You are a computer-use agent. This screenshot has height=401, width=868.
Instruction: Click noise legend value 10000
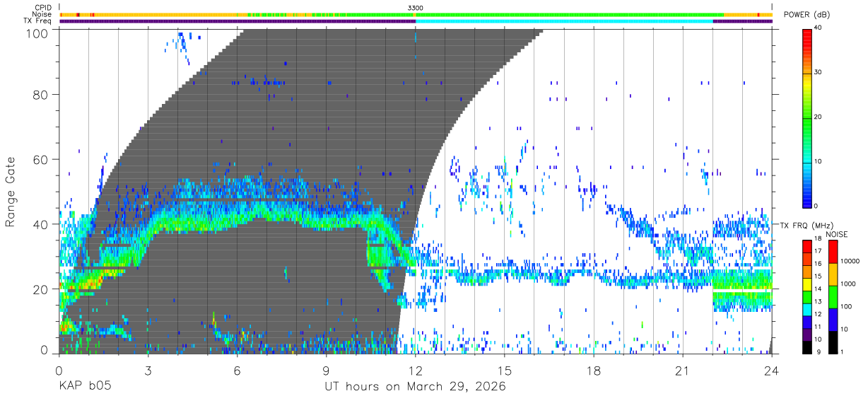tap(851, 262)
